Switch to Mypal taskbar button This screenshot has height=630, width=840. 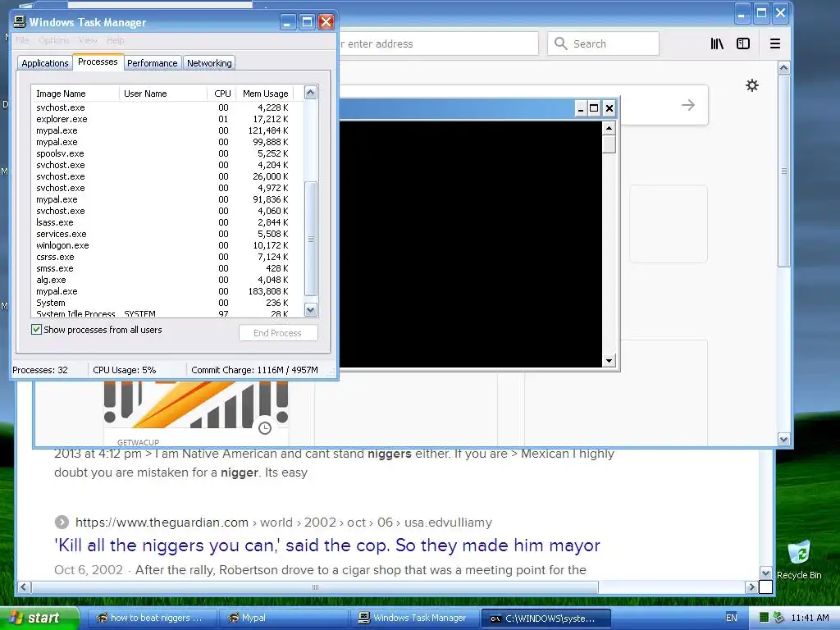click(284, 619)
